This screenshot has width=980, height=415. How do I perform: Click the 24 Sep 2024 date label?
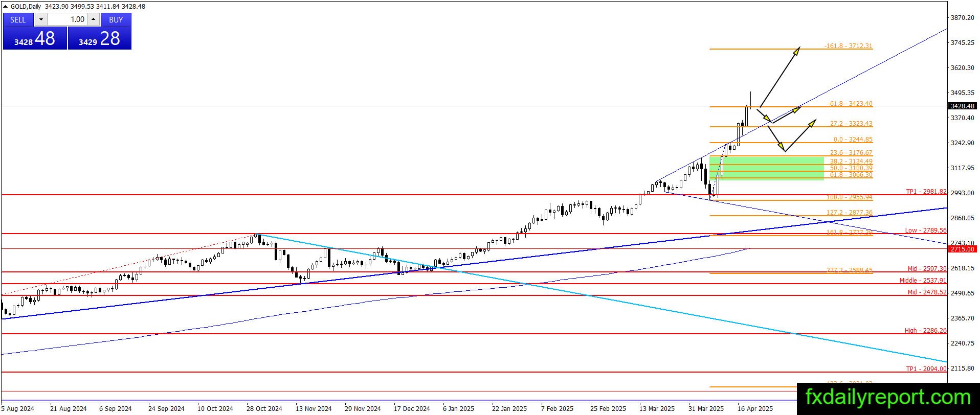[x=166, y=409]
